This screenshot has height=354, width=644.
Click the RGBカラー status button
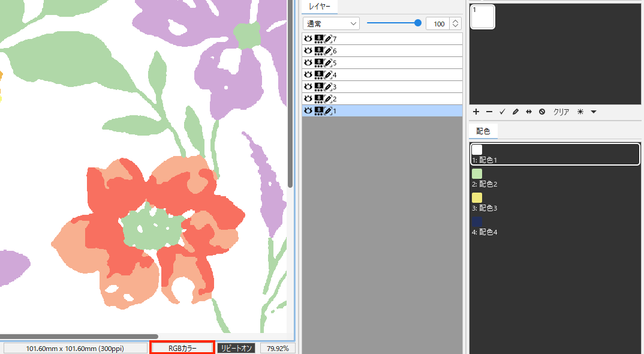coord(182,348)
